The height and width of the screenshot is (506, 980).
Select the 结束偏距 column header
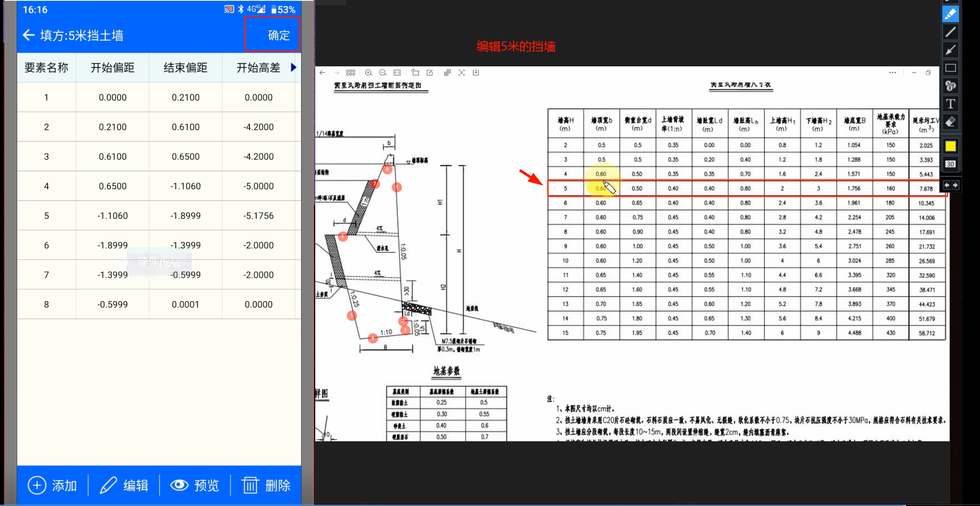[186, 68]
